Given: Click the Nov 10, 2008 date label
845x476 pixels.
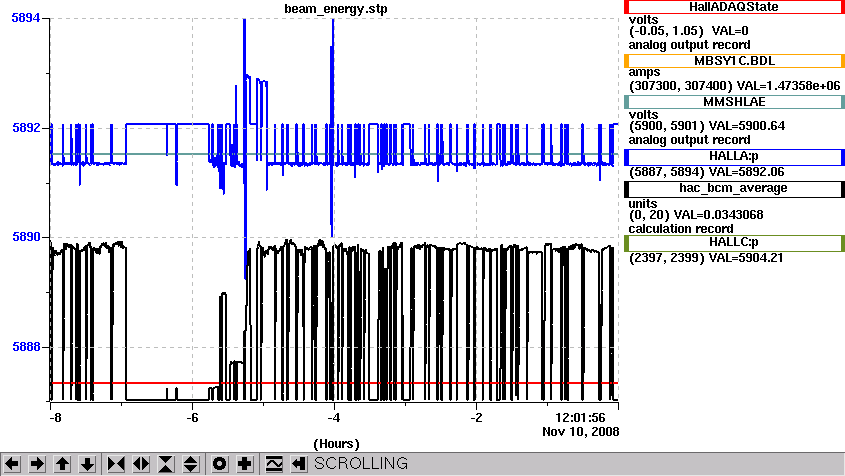Looking at the screenshot, I should coord(580,432).
